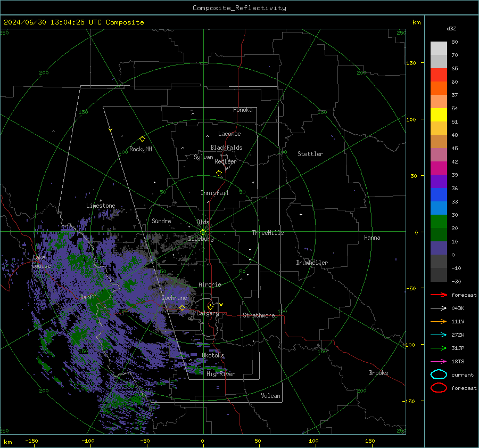Click the HighRiver label

point(221,374)
